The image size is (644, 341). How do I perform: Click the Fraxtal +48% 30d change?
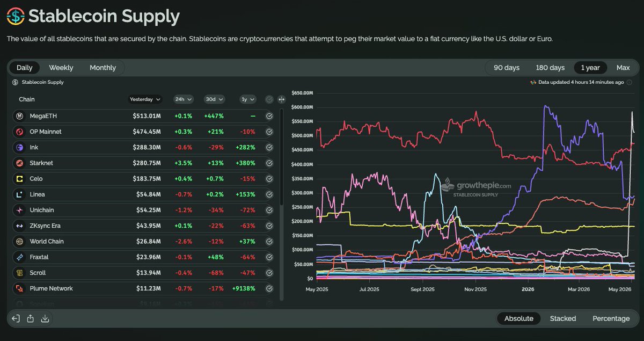point(216,257)
